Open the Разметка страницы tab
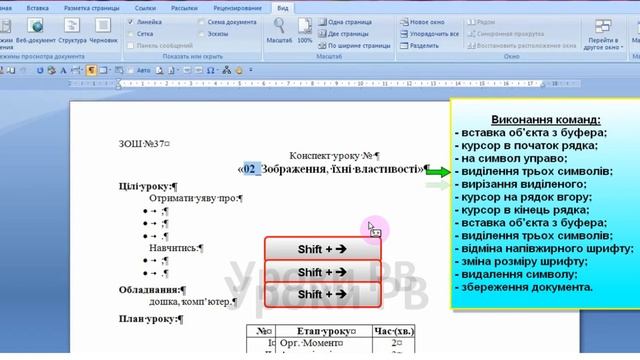 click(x=92, y=8)
